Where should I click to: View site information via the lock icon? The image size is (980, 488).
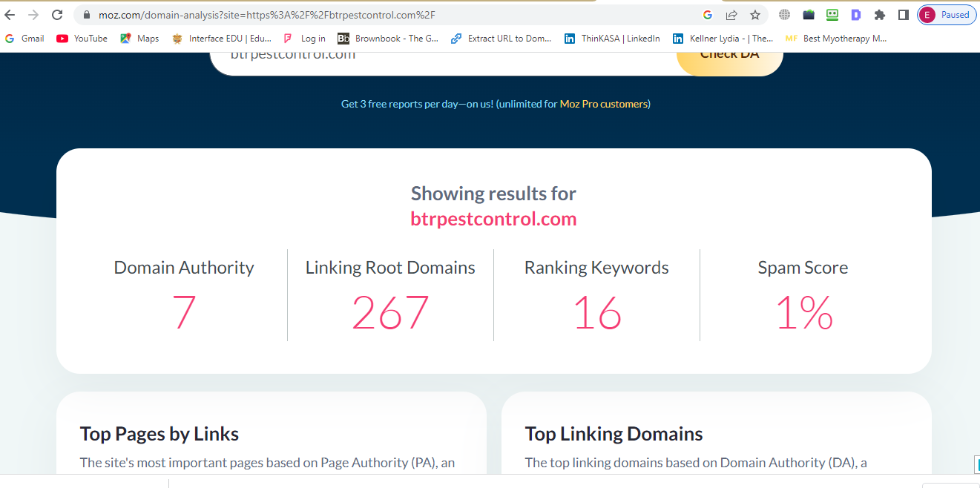(x=87, y=15)
